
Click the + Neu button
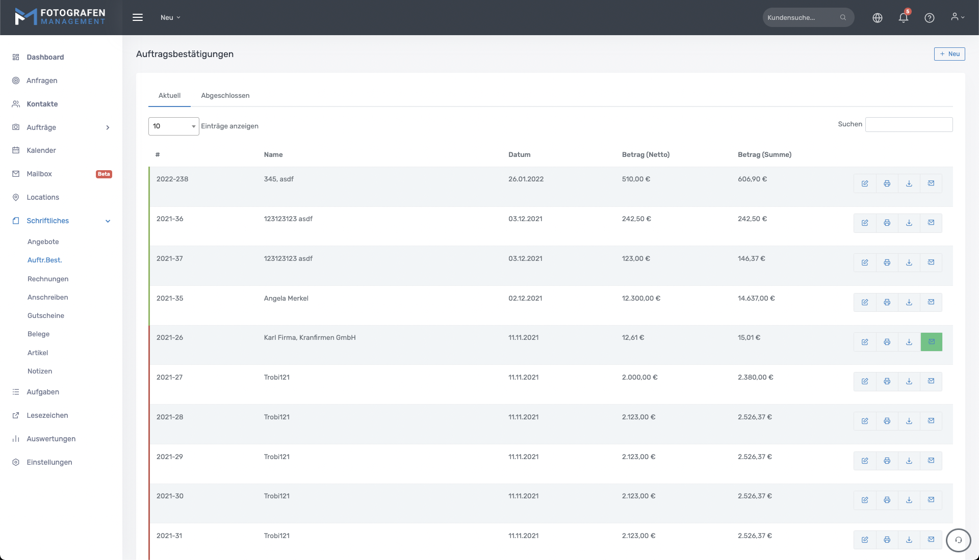tap(949, 54)
